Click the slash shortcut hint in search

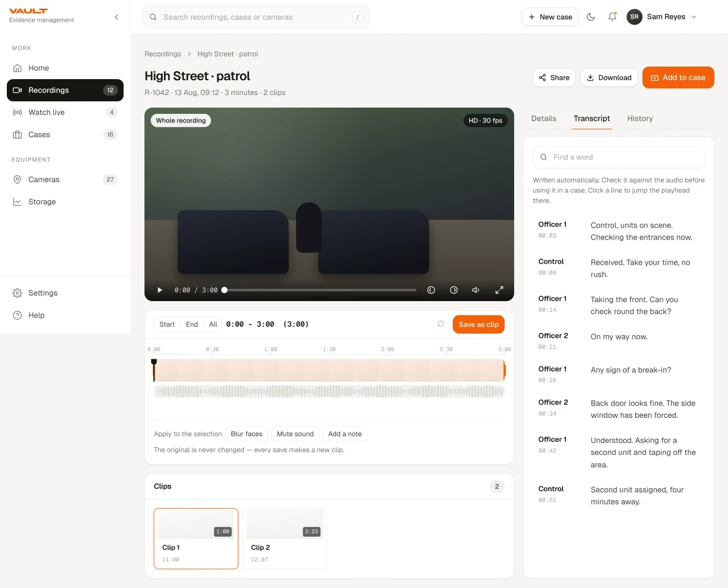(358, 17)
